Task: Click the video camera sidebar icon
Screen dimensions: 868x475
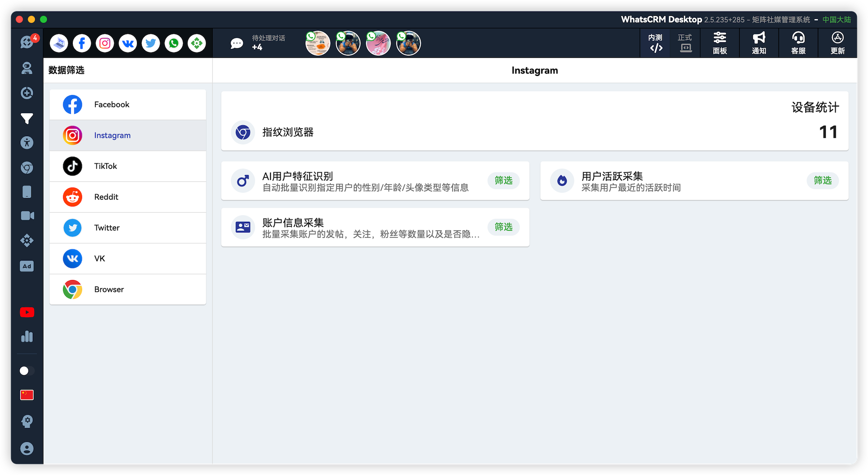Action: pyautogui.click(x=27, y=216)
